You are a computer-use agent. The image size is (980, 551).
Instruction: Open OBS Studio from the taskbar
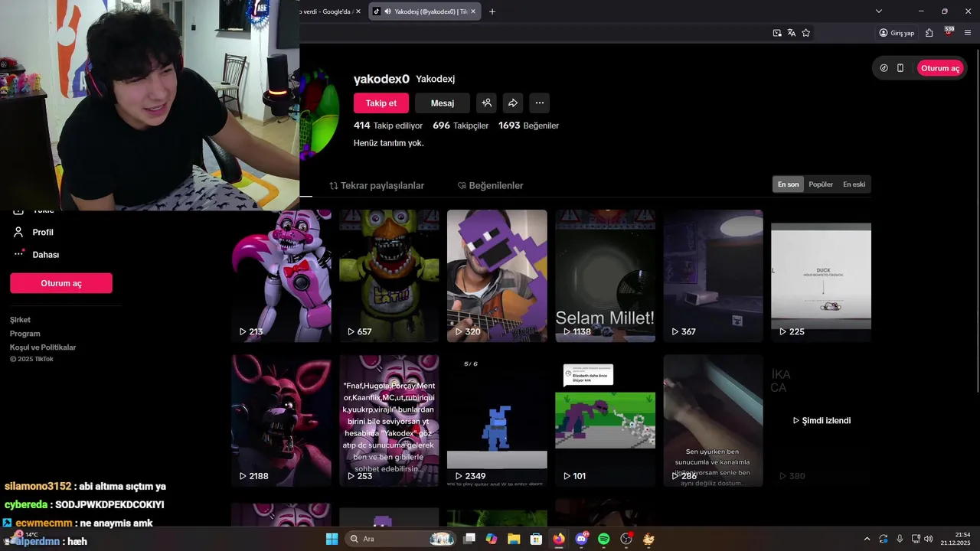click(x=626, y=539)
